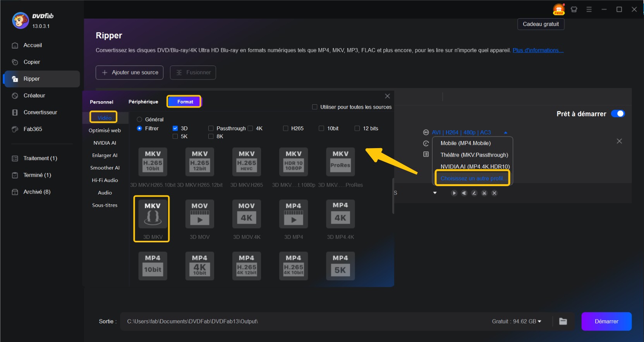This screenshot has height=342, width=644.
Task: Choose the MP4 4K 10bit profile icon
Action: [x=199, y=266]
